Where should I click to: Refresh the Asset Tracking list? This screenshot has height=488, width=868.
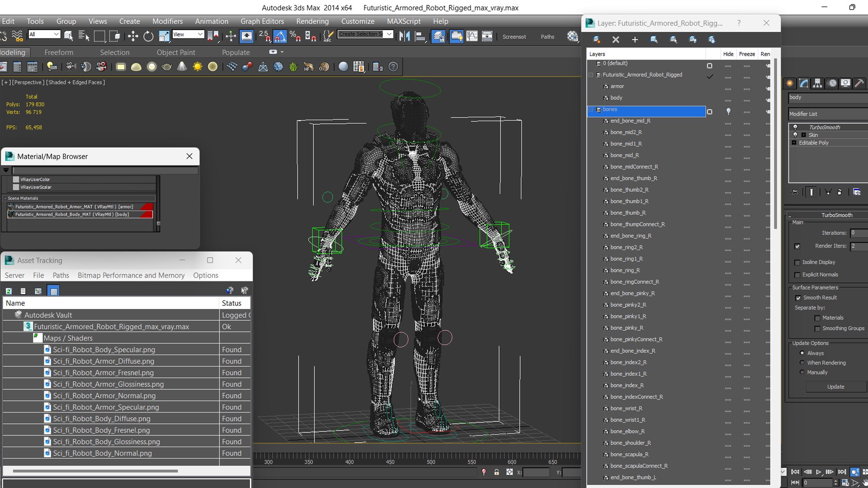[x=9, y=291]
